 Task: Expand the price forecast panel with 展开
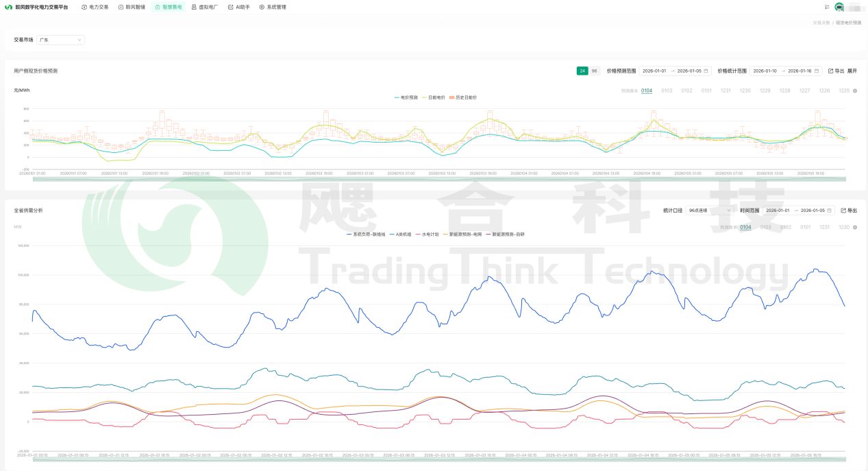coord(852,71)
